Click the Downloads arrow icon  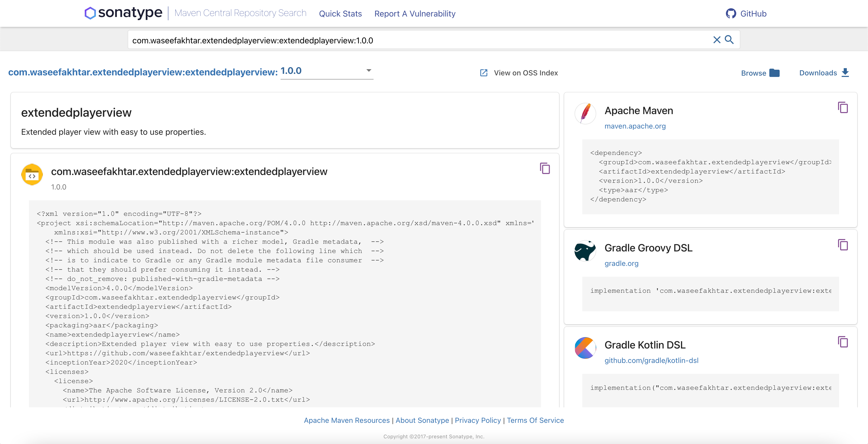pos(845,73)
